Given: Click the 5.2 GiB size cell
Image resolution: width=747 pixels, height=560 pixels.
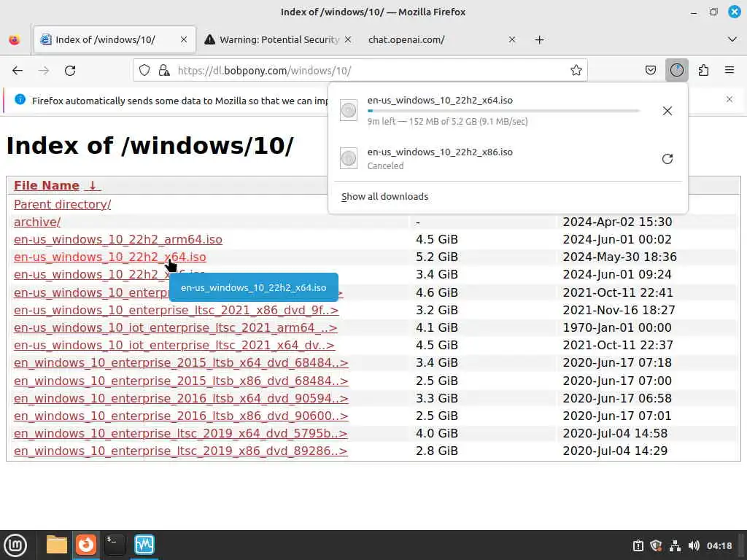Looking at the screenshot, I should tap(437, 257).
